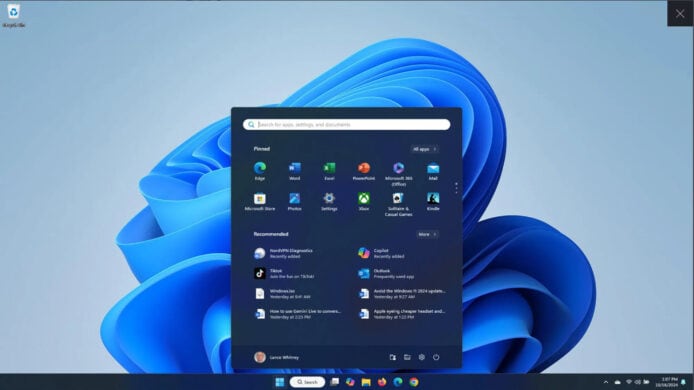Open Edge from the pinned apps
694x390 pixels.
pos(260,171)
